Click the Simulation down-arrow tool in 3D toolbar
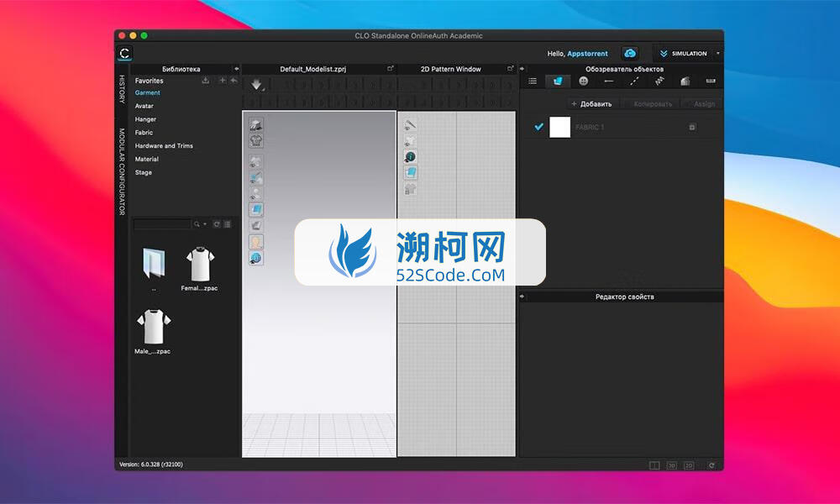The width and height of the screenshot is (840, 504). 256,85
